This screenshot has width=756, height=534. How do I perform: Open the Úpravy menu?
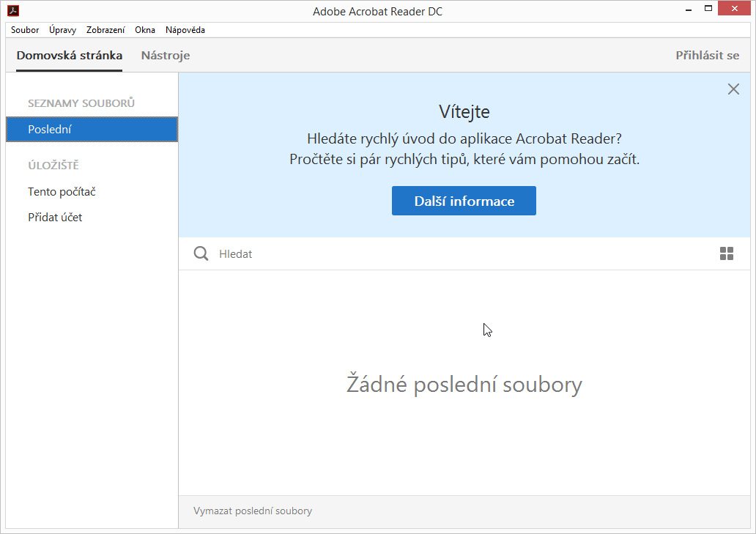(x=62, y=30)
